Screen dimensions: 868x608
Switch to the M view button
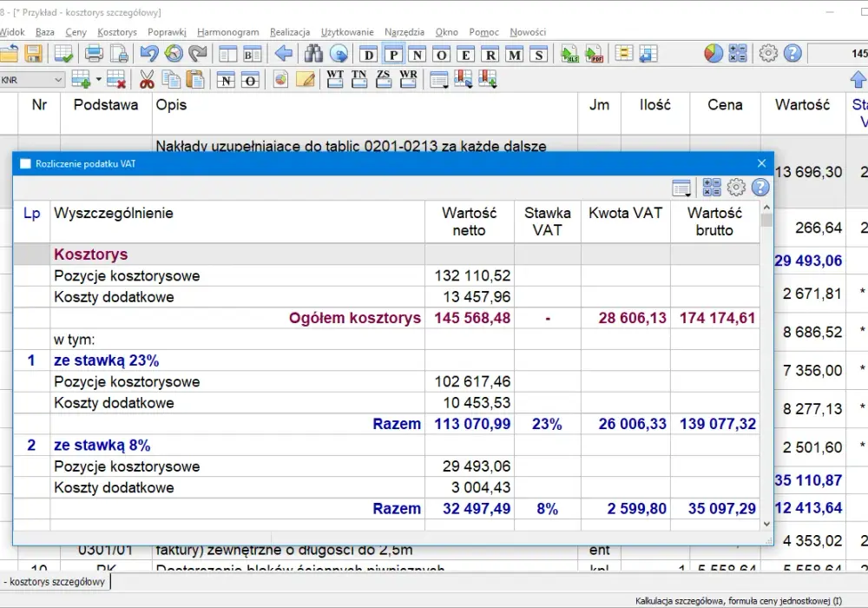(515, 54)
